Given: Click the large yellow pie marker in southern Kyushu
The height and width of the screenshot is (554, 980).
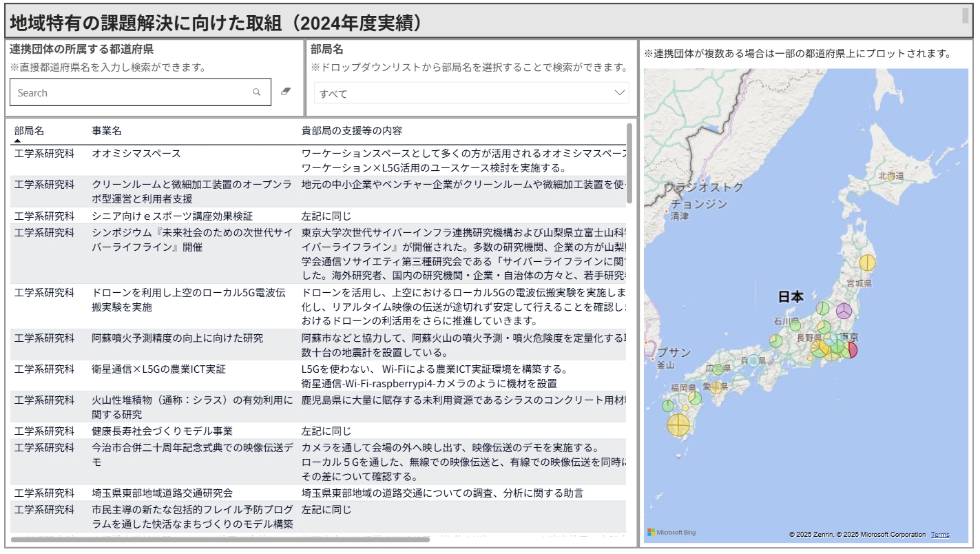Looking at the screenshot, I should coord(678,424).
